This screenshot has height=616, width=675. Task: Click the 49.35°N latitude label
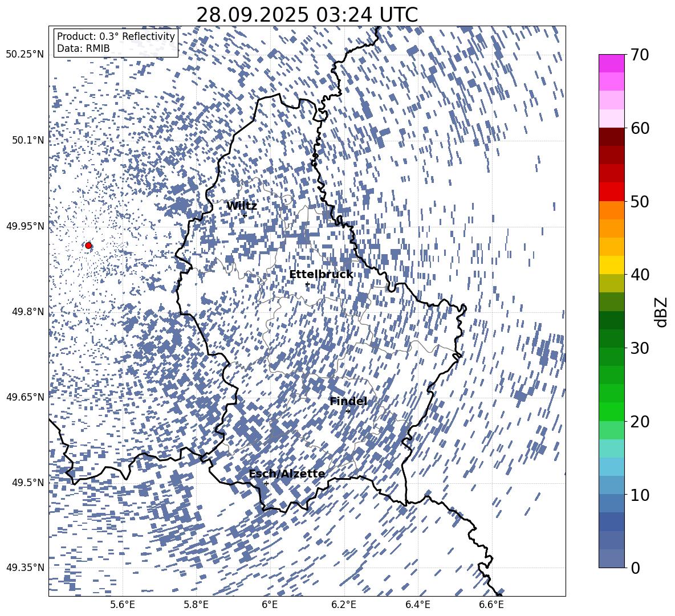[25, 568]
